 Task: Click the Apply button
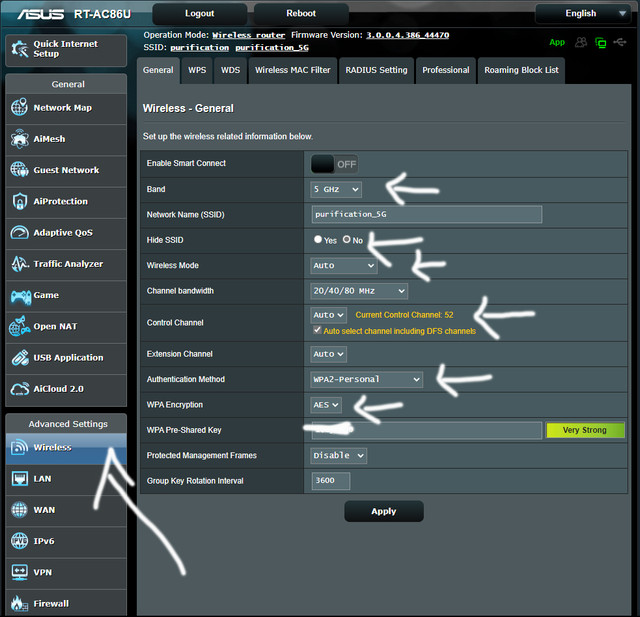tap(384, 511)
